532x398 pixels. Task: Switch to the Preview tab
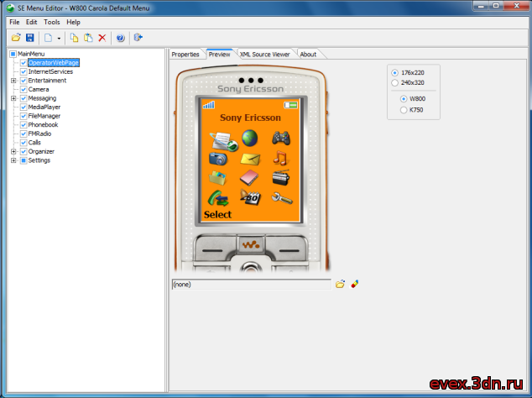pos(219,55)
